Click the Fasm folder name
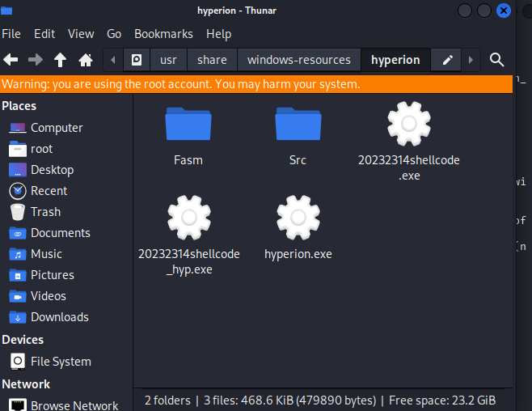This screenshot has height=411, width=532. [188, 160]
